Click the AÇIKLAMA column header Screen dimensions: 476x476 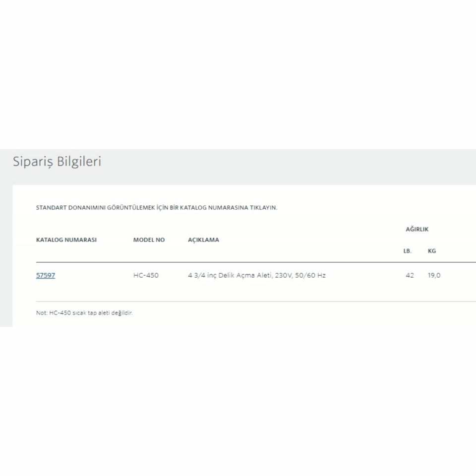tap(203, 240)
